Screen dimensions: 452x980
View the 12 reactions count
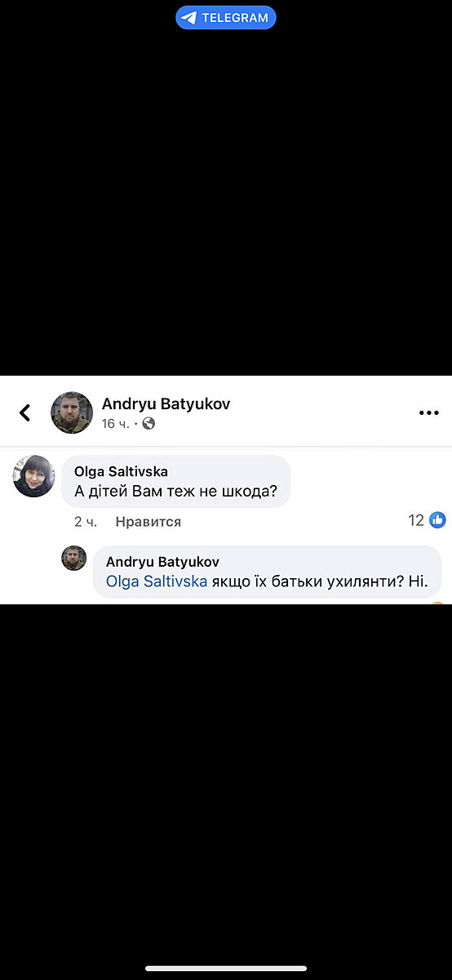coord(416,520)
